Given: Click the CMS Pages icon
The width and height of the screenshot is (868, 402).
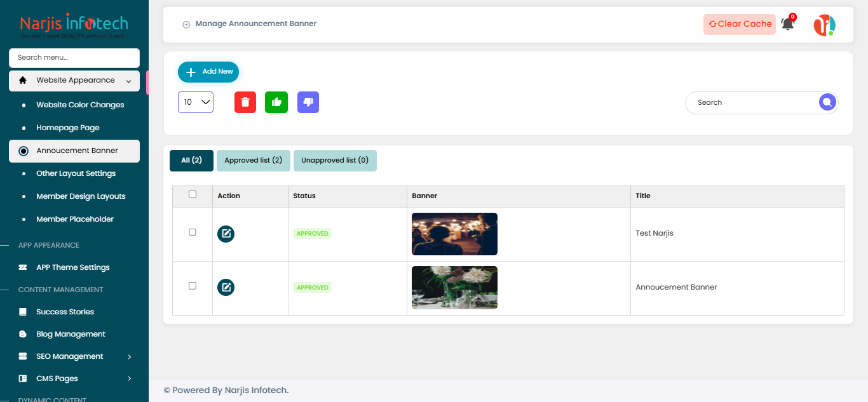Looking at the screenshot, I should point(23,379).
